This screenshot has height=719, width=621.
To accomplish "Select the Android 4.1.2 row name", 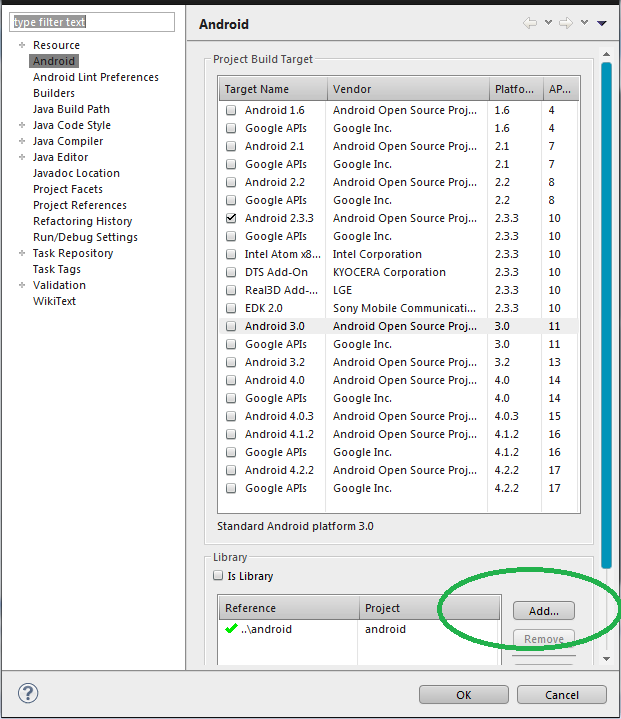I will [279, 434].
